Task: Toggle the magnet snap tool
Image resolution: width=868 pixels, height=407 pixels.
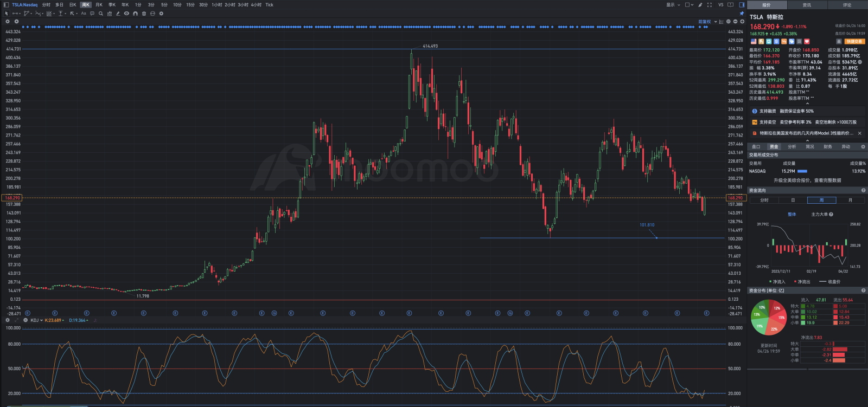Action: tap(135, 14)
